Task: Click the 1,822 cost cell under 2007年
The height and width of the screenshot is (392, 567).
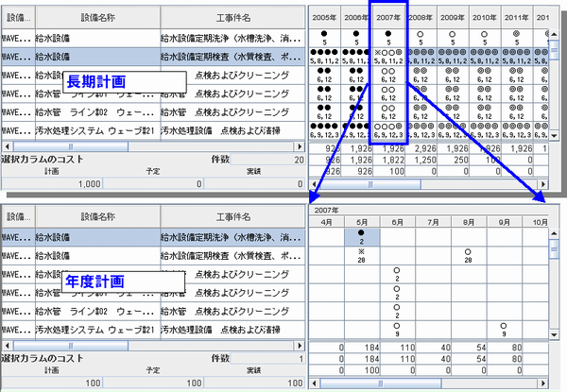Action: click(x=388, y=160)
